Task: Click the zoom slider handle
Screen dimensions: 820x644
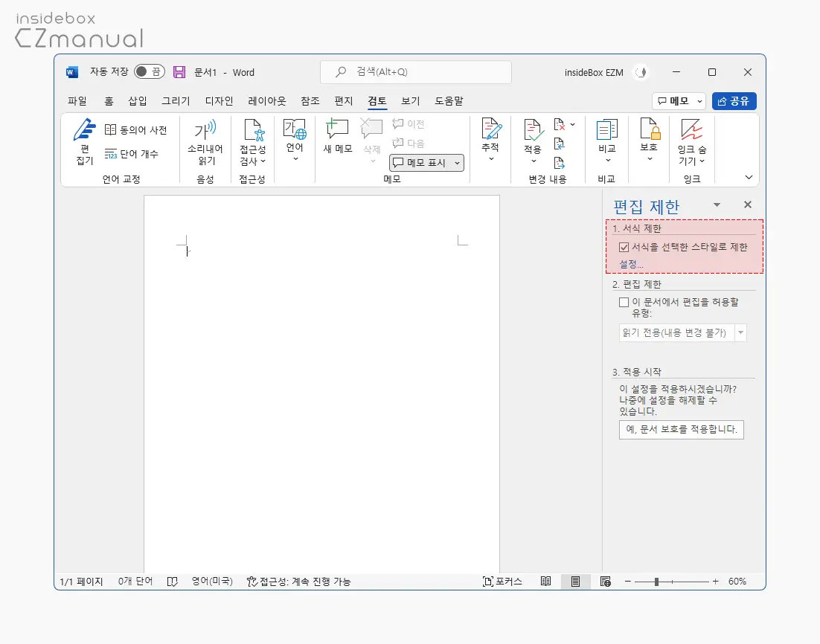Action: point(656,582)
